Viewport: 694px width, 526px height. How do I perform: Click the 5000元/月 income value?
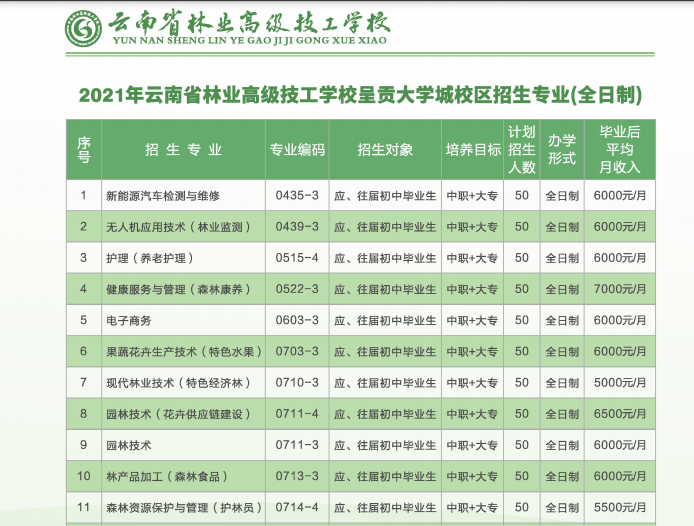620,383
